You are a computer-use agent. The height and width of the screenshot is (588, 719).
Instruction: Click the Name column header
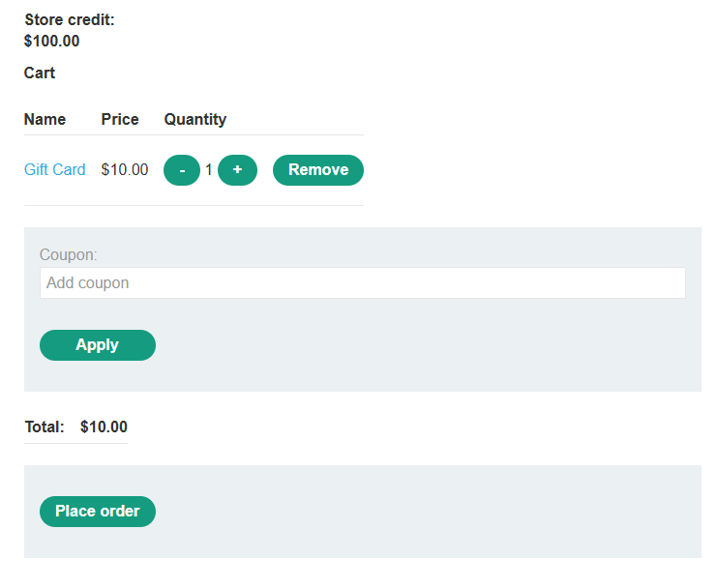[x=45, y=120]
